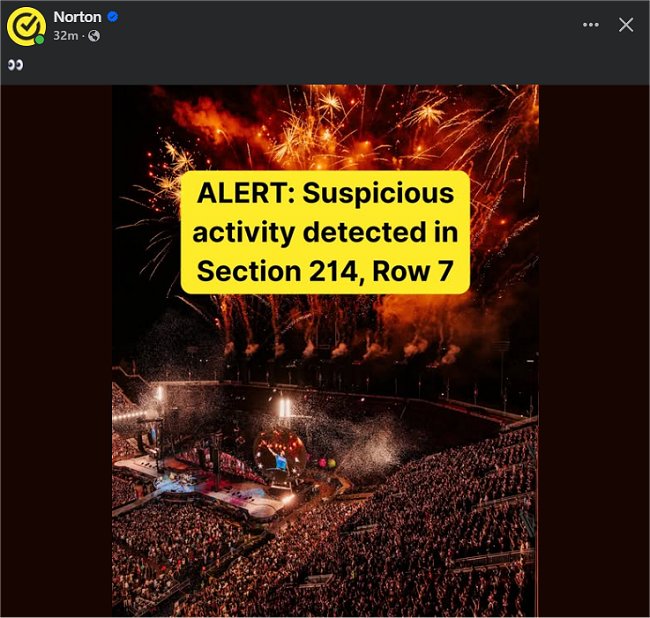Visit the Norton page name link
The height and width of the screenshot is (618, 650).
coord(78,17)
